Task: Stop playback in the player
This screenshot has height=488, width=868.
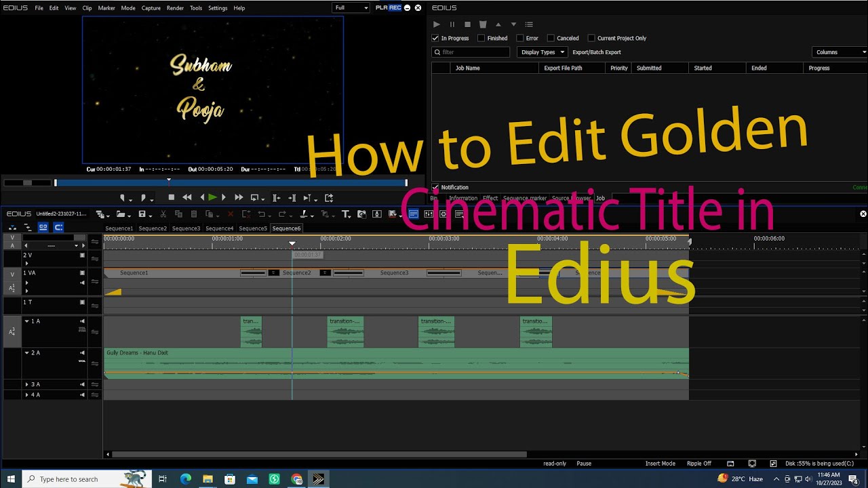Action: pyautogui.click(x=172, y=197)
